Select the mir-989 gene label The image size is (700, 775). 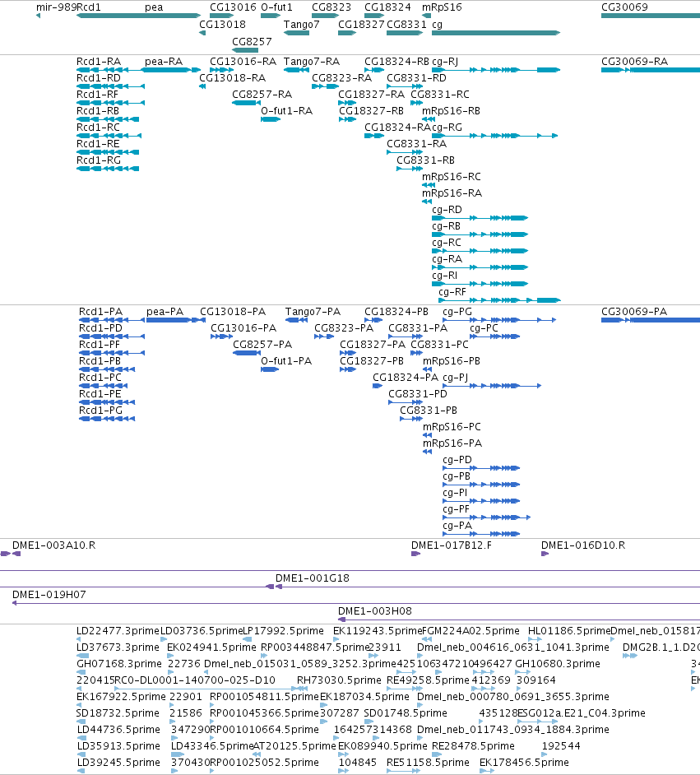pos(56,7)
